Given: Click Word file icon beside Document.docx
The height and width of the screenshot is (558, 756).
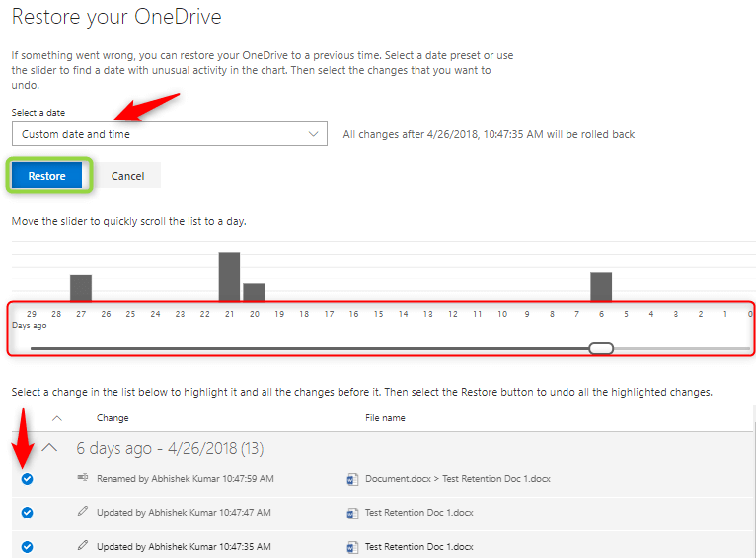Looking at the screenshot, I should 352,479.
